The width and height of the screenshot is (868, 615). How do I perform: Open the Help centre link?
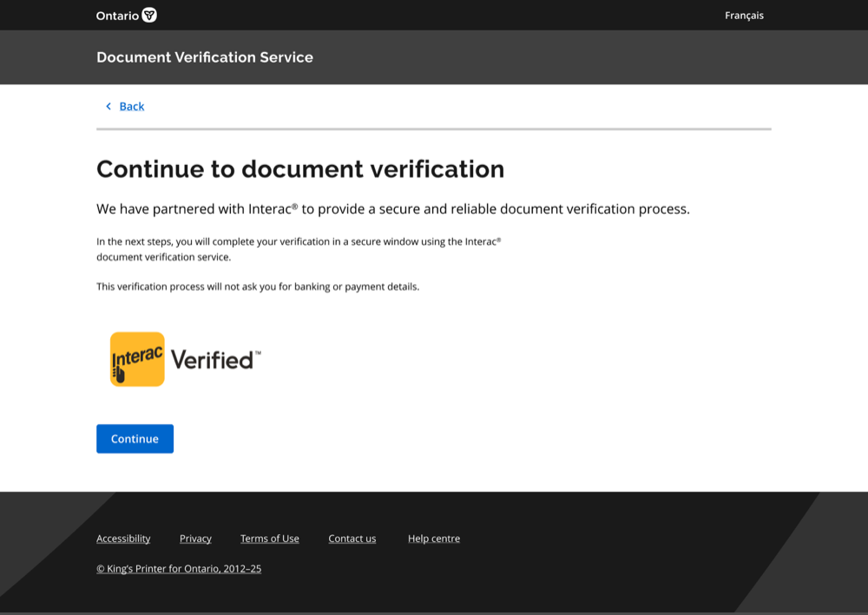[x=434, y=539]
